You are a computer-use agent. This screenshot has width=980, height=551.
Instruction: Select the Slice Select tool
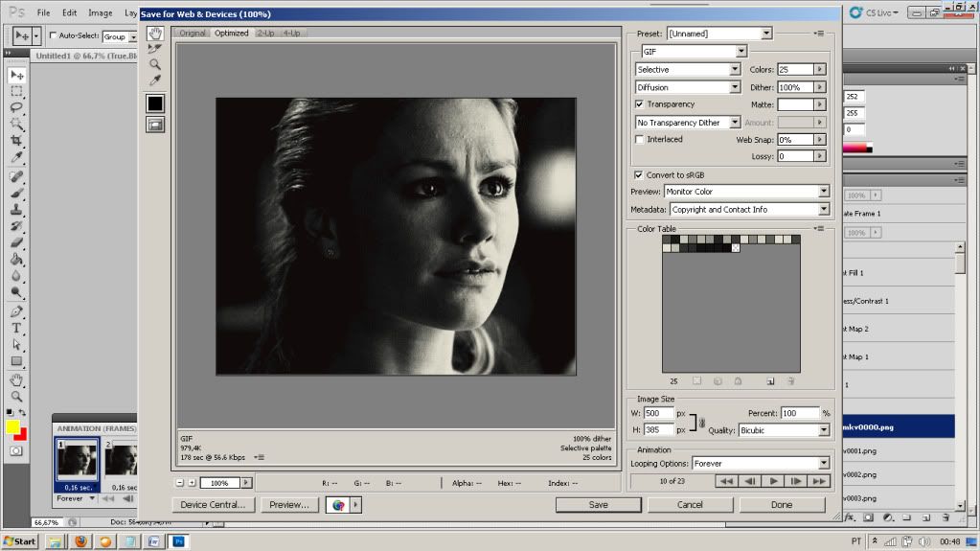pyautogui.click(x=154, y=48)
